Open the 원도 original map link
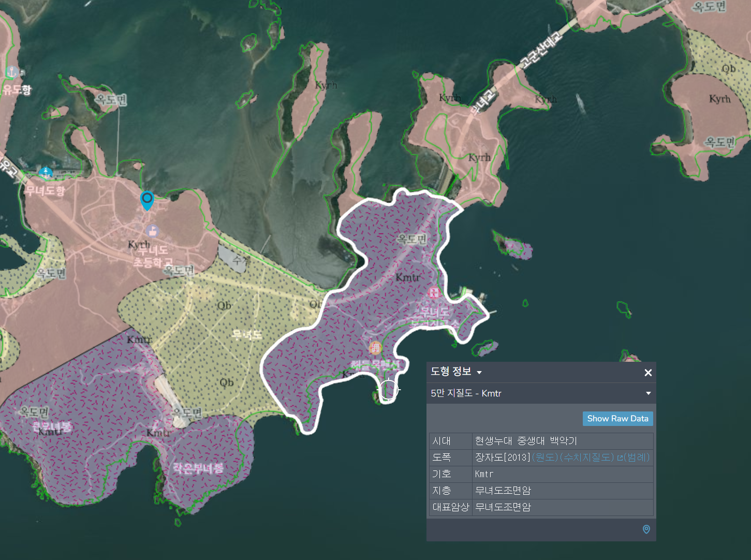751x560 pixels. pyautogui.click(x=545, y=458)
